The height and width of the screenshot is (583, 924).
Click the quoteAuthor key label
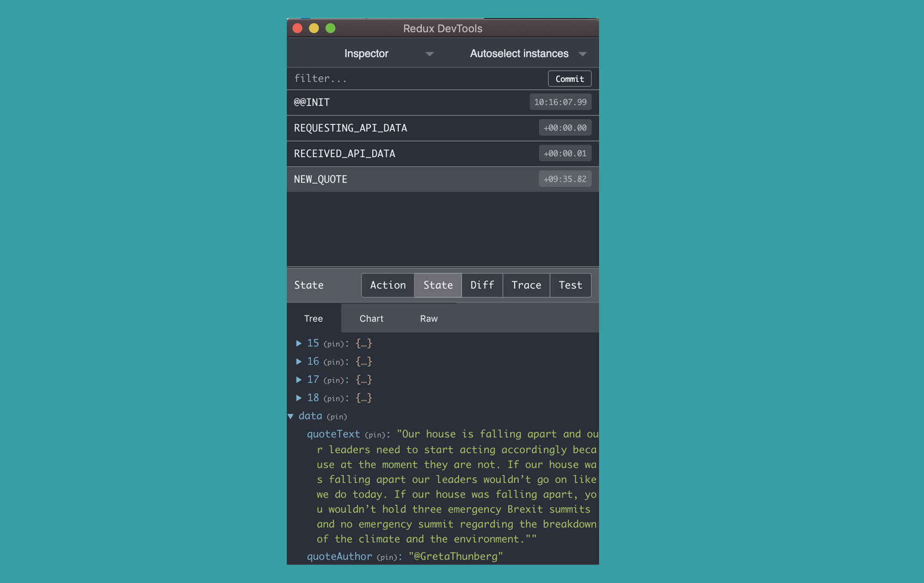[340, 557]
